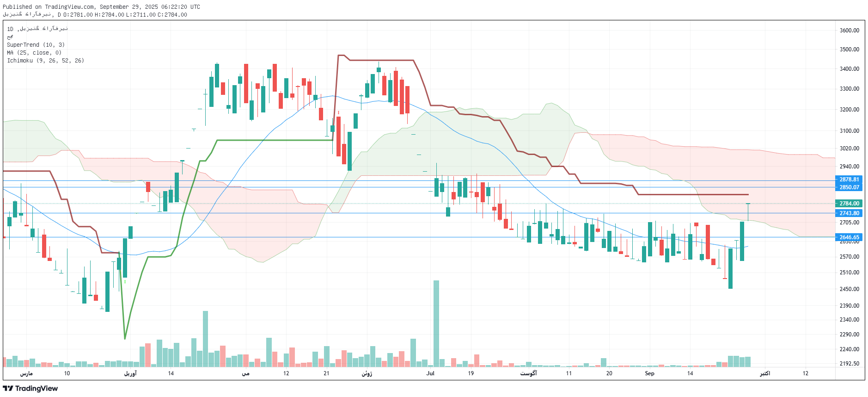
Task: Click the 2192.50 mark on price scale
Action: [849, 364]
